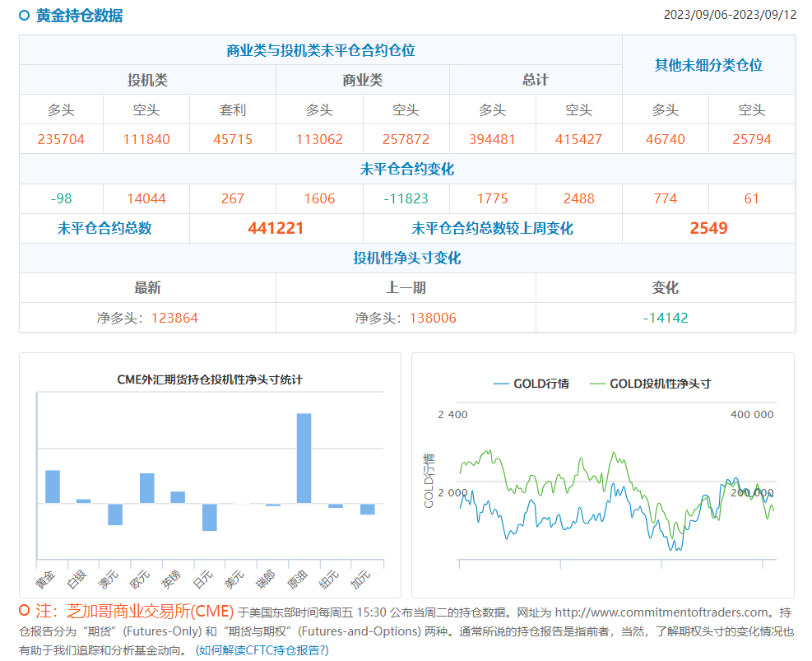Click the orange circle icon before 注
This screenshot has height=661, width=812.
pyautogui.click(x=24, y=611)
